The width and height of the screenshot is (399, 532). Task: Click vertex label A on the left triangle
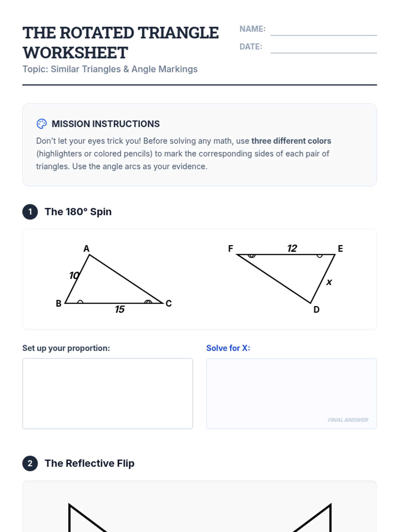[86, 249]
